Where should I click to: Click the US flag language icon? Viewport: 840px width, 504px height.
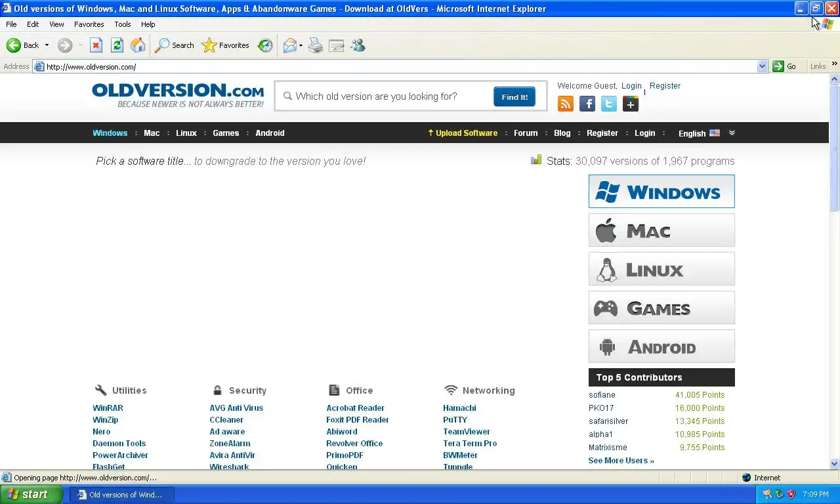(x=715, y=133)
